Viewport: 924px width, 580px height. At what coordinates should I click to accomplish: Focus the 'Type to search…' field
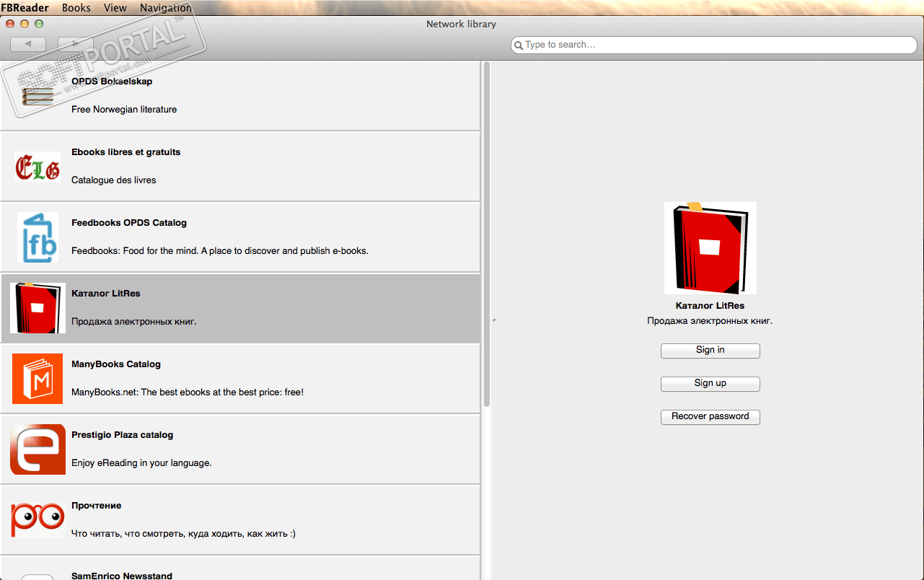[x=713, y=45]
